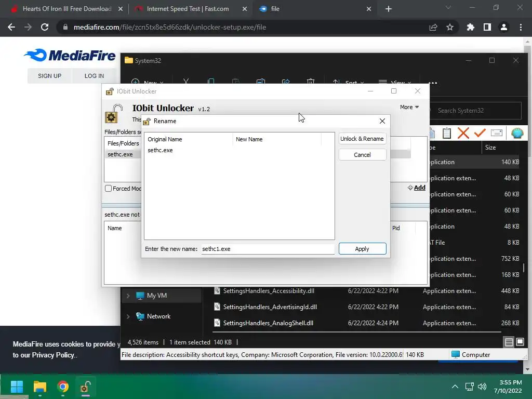The height and width of the screenshot is (399, 532).
Task: Click SIGN UP on MediaFire
Action: tap(49, 76)
